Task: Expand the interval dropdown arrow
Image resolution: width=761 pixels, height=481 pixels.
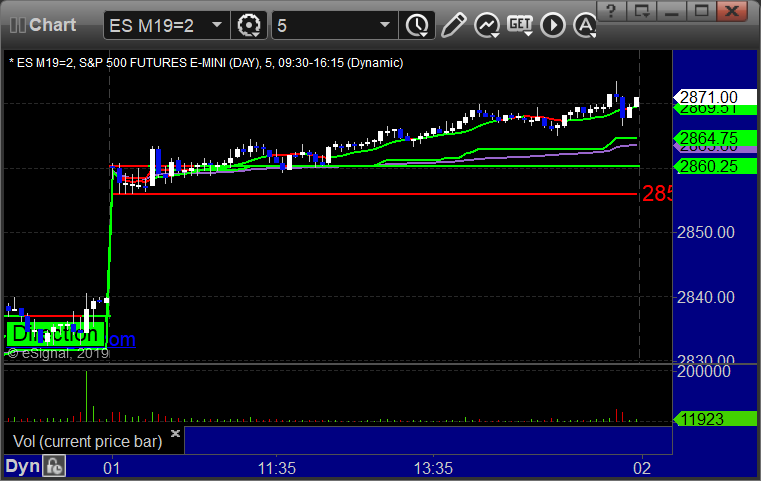Action: click(x=385, y=25)
